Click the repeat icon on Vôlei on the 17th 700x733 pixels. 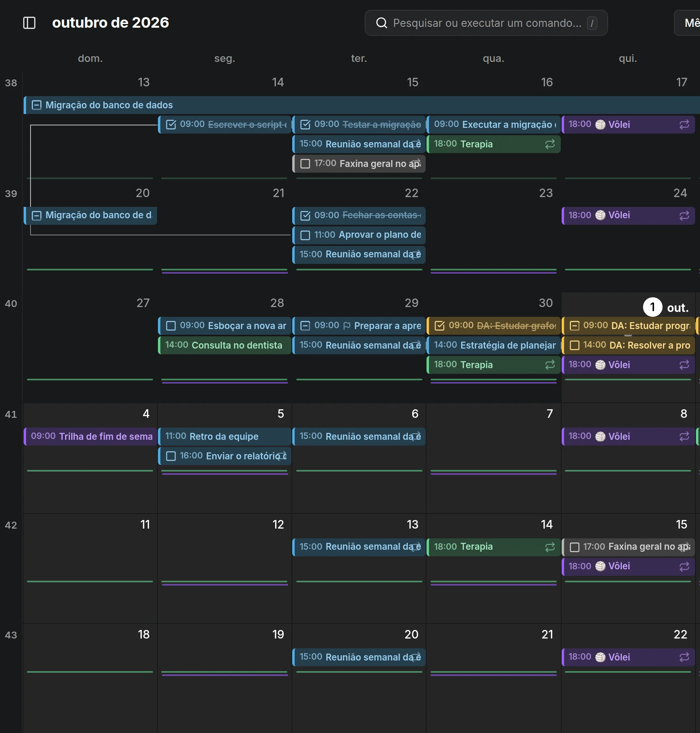pyautogui.click(x=684, y=125)
